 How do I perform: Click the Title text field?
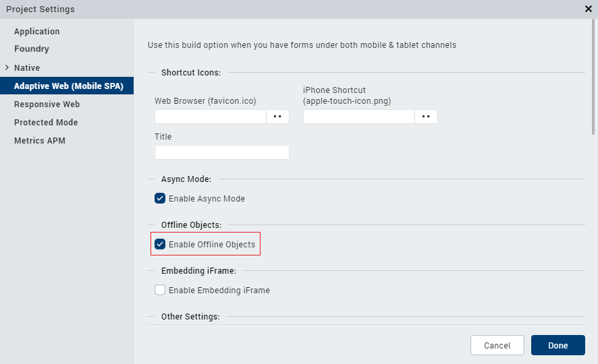point(221,152)
